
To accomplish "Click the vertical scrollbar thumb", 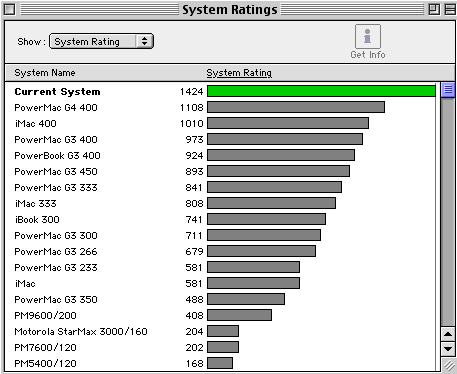I will [x=448, y=90].
